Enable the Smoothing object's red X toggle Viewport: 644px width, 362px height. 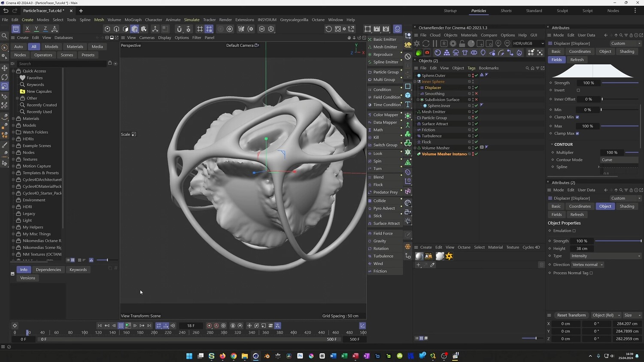[x=476, y=94]
